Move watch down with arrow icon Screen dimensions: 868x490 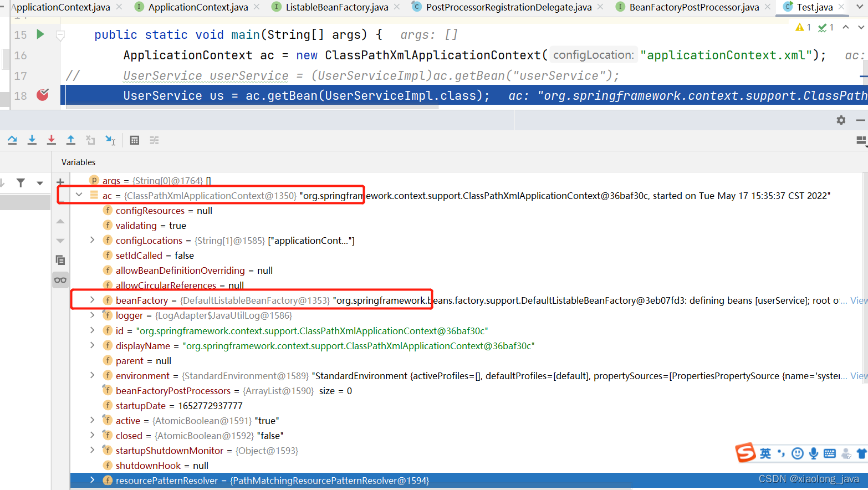click(x=60, y=241)
